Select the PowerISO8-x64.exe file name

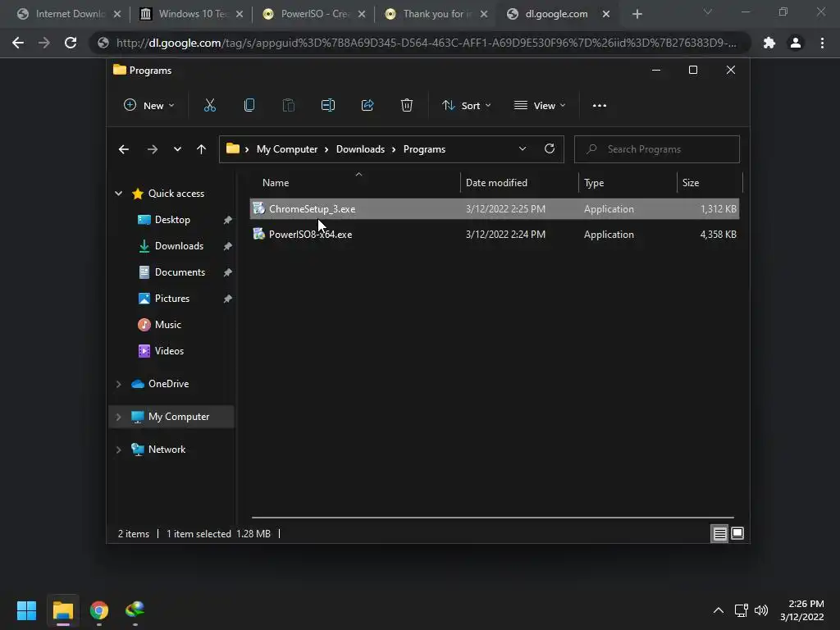point(311,235)
